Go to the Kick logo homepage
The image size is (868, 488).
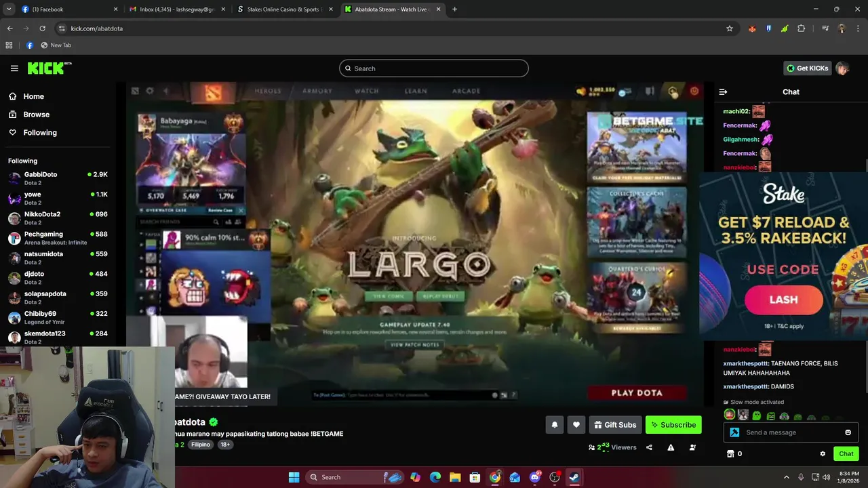pos(49,68)
